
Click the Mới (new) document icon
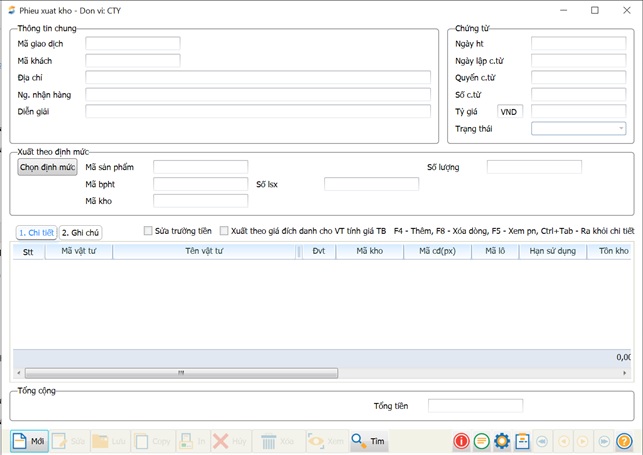click(x=20, y=441)
